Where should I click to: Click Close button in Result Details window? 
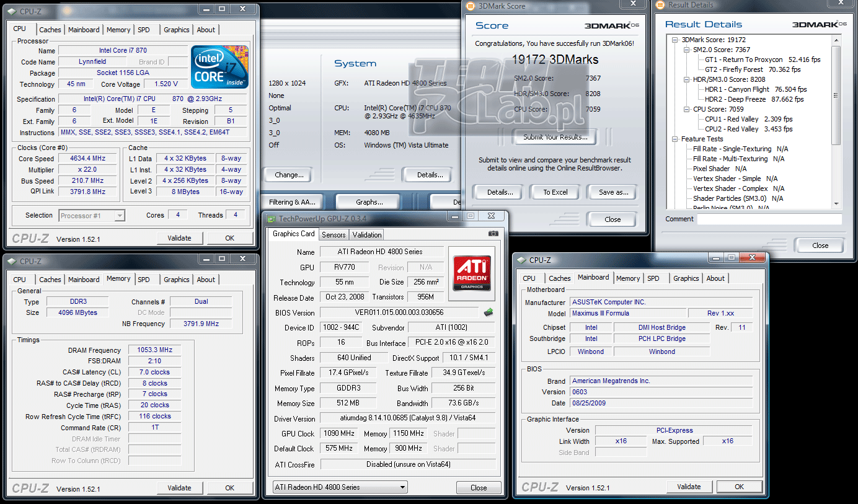pos(820,245)
